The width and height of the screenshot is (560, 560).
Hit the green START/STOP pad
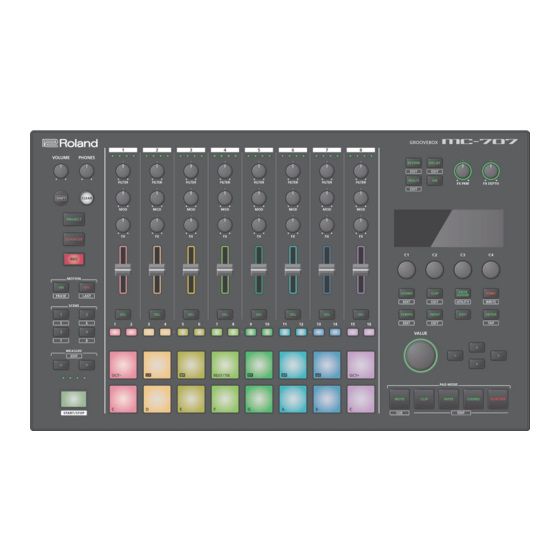(x=74, y=399)
